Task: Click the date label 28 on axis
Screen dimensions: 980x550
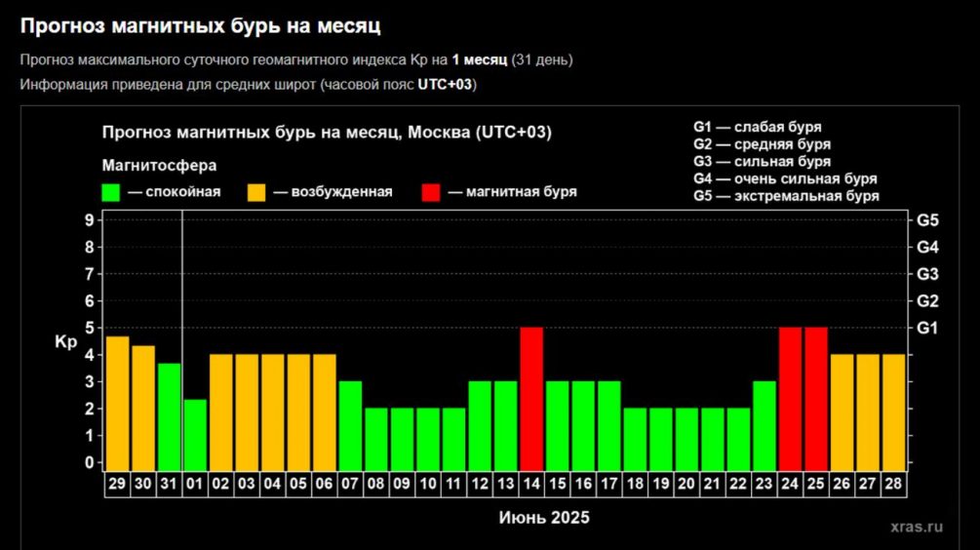Action: point(893,484)
